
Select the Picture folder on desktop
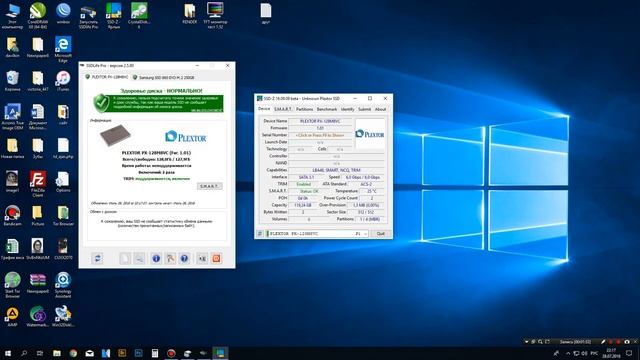pyautogui.click(x=38, y=216)
